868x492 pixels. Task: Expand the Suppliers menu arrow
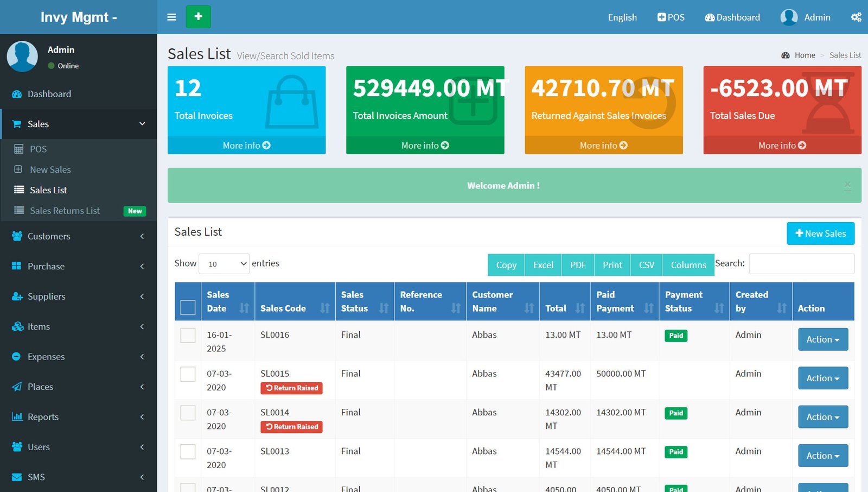pyautogui.click(x=142, y=297)
